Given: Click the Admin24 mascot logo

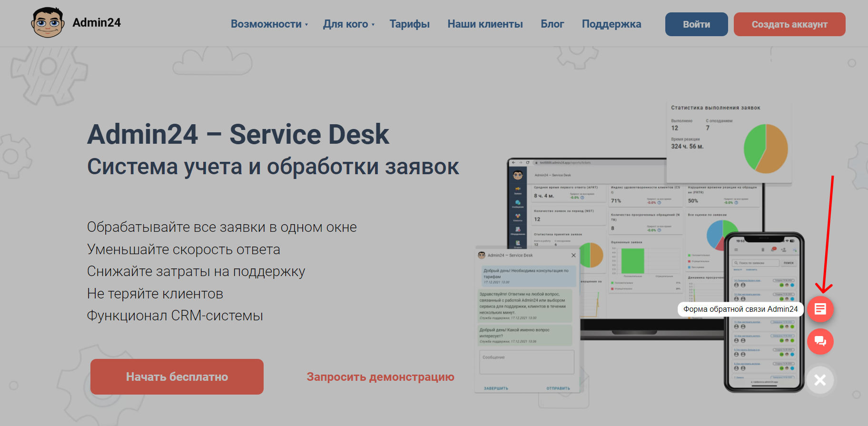Looking at the screenshot, I should (48, 22).
